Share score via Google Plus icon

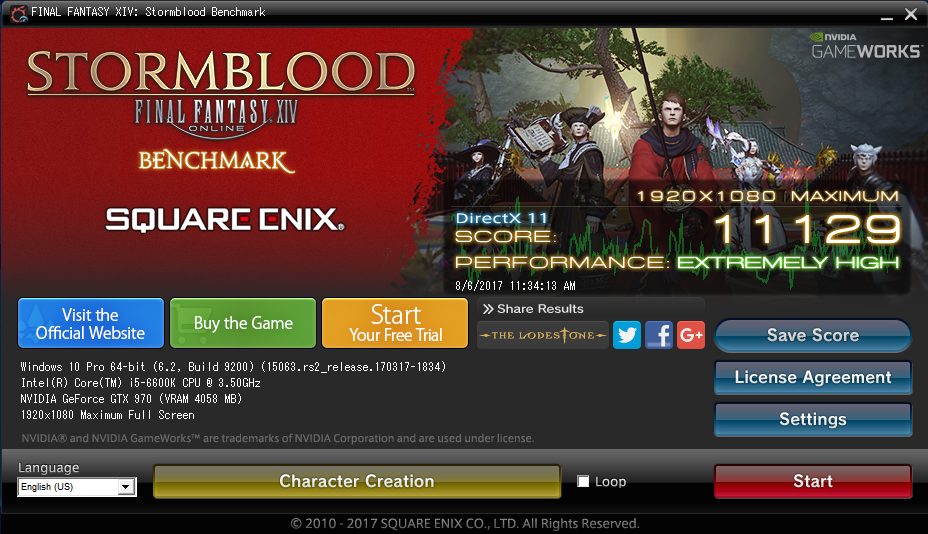pyautogui.click(x=691, y=335)
